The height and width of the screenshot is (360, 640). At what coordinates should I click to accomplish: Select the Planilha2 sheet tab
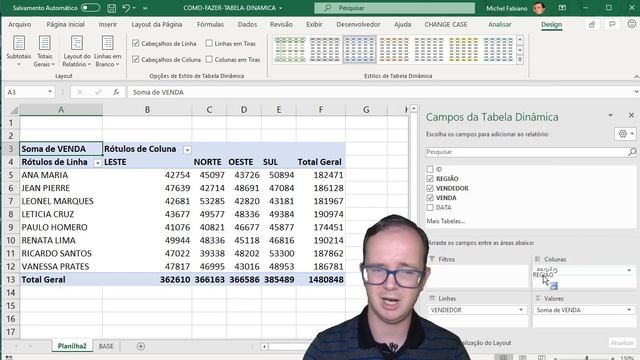tap(72, 346)
